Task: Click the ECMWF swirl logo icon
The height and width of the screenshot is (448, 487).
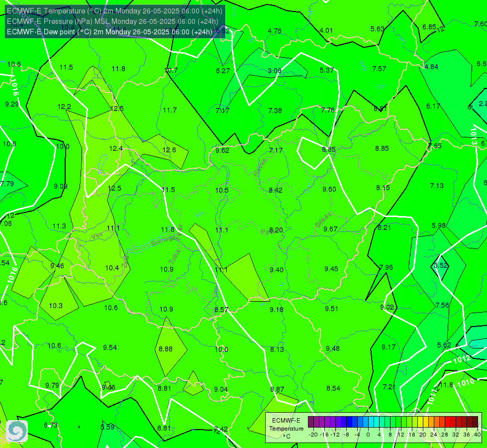Action: click(x=17, y=431)
